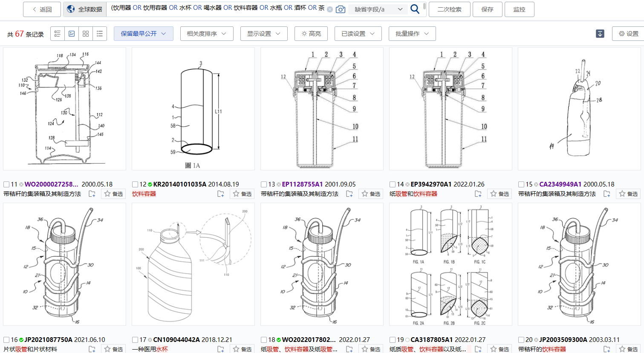Open the CN109044042A bottle drawing thumbnail
Viewport: 644px width, 353px height.
193,264
